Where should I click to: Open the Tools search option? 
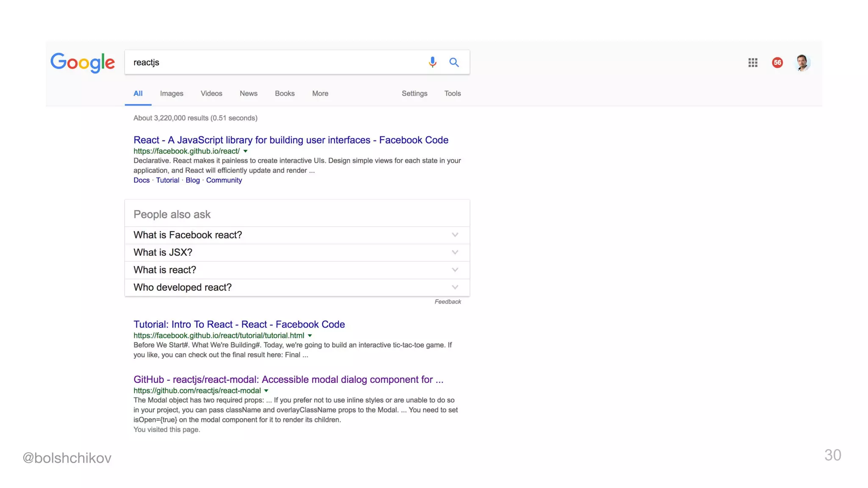point(452,94)
